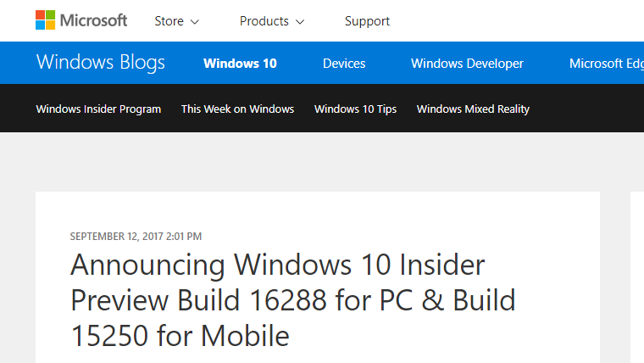Image resolution: width=644 pixels, height=363 pixels.
Task: Go to the Windows Blogs home title
Action: (x=100, y=63)
